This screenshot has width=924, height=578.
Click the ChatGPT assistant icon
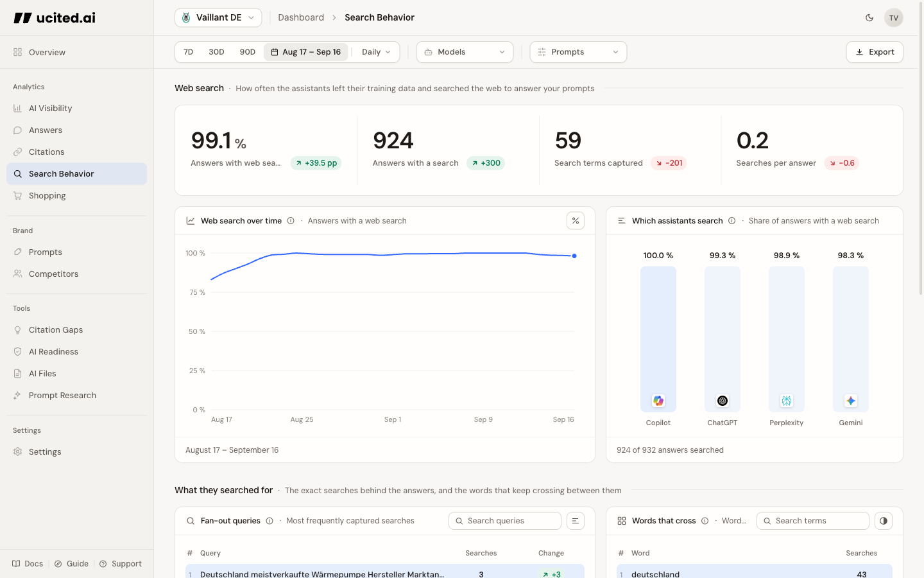[723, 401]
